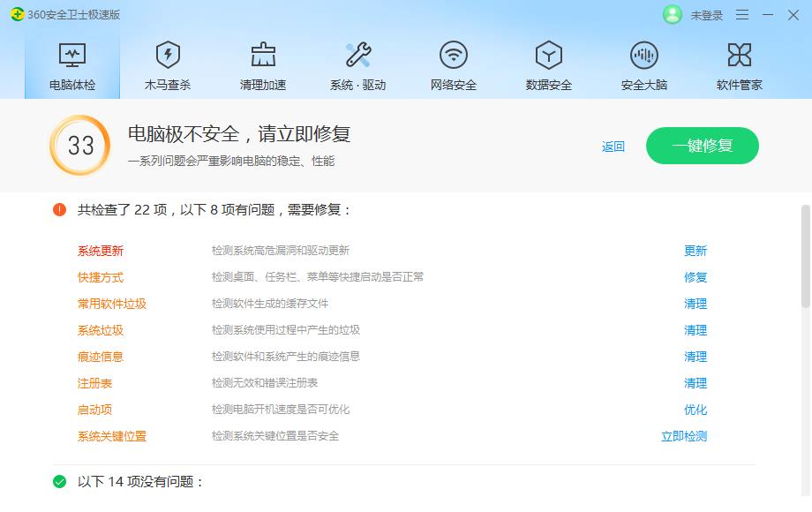The image size is (812, 512).
Task: Click 更新 next to 系统更新
Action: tap(696, 252)
